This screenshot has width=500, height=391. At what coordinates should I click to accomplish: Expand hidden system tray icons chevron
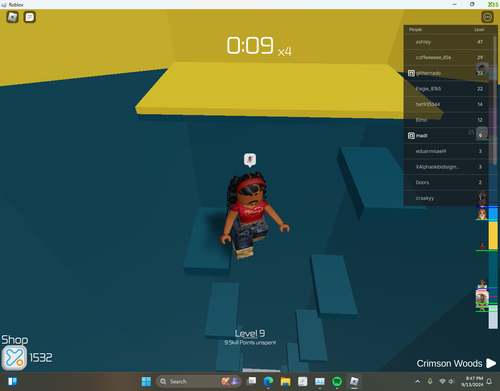point(417,381)
